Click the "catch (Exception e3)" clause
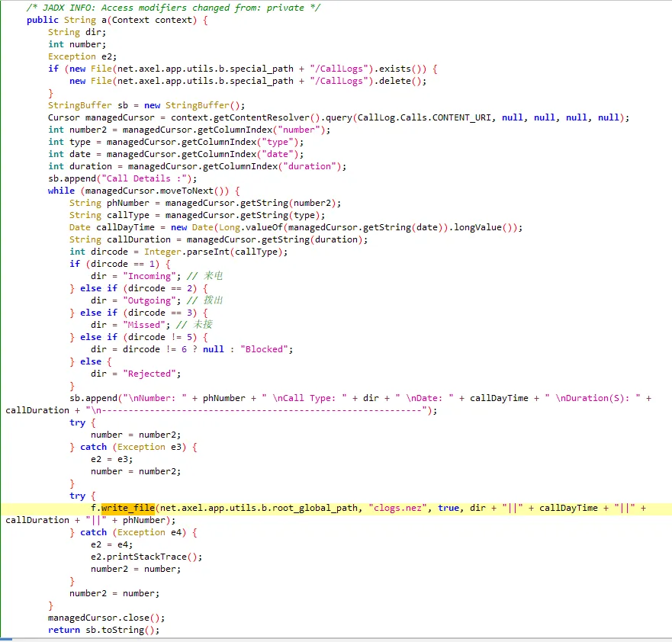672x642 pixels. point(133,447)
